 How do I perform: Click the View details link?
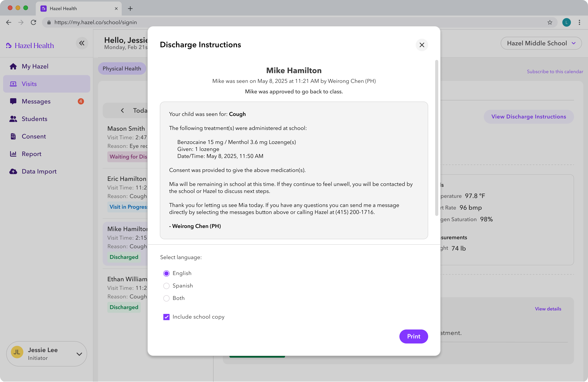pyautogui.click(x=548, y=309)
